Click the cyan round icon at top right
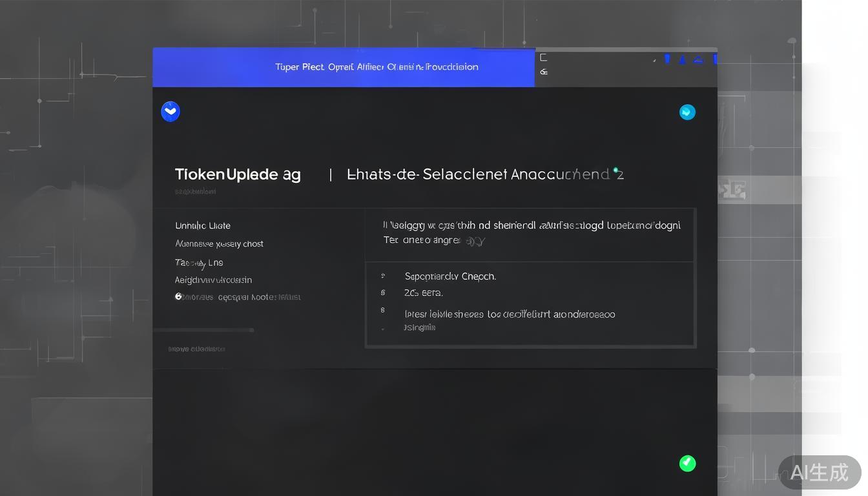 pos(687,112)
